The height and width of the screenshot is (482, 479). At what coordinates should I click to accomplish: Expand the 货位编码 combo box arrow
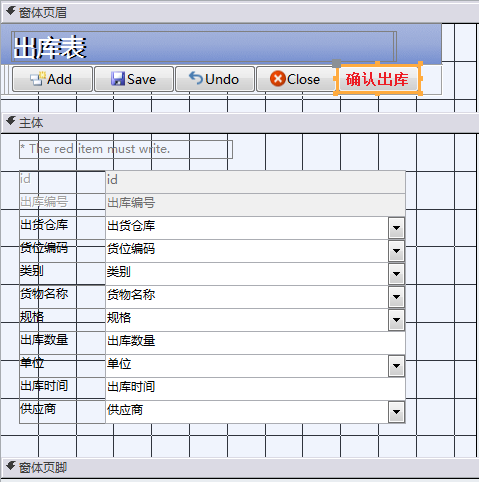click(396, 251)
